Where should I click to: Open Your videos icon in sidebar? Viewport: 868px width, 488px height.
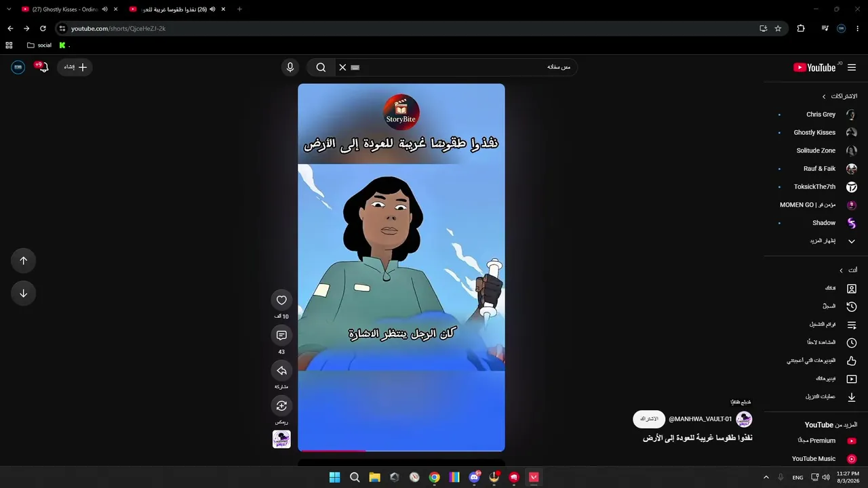pyautogui.click(x=852, y=379)
